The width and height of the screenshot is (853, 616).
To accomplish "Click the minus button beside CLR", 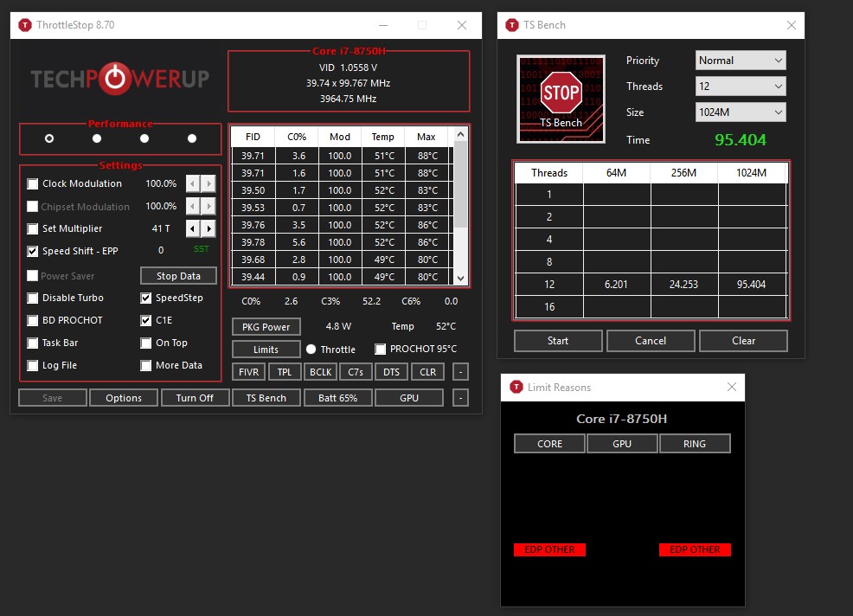I will (x=460, y=372).
